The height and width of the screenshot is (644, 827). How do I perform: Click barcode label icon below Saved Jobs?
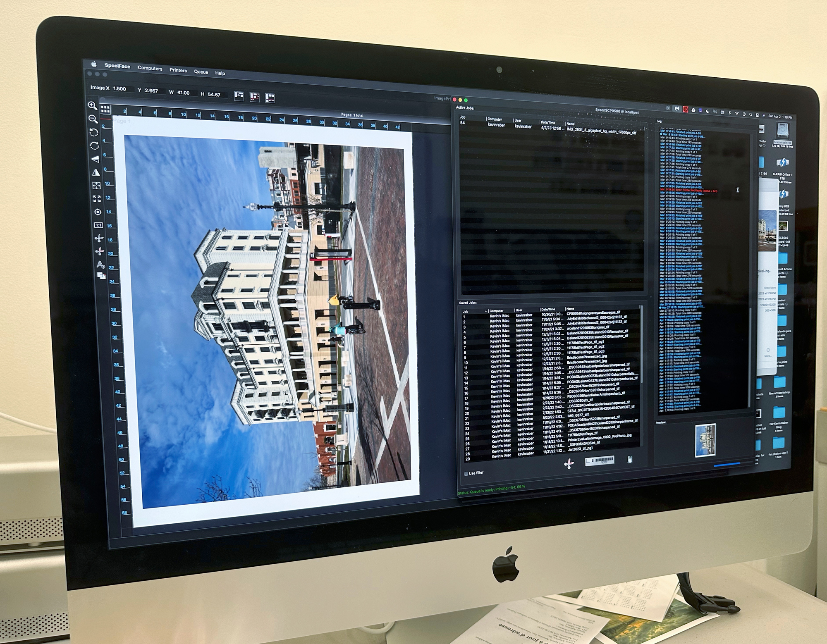point(600,460)
